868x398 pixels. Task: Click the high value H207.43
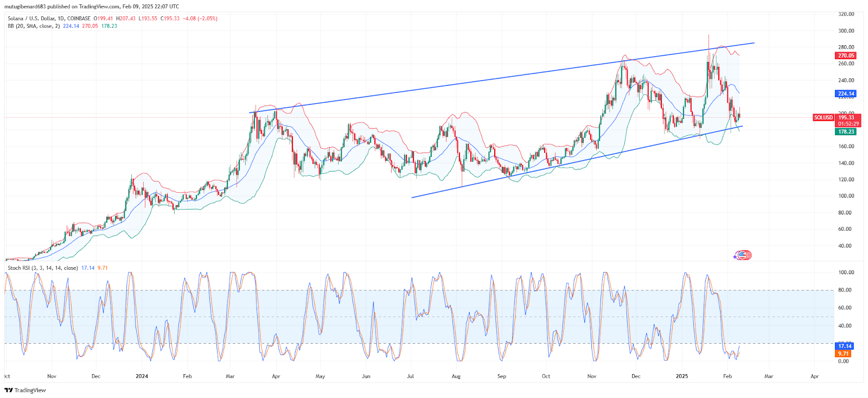126,18
